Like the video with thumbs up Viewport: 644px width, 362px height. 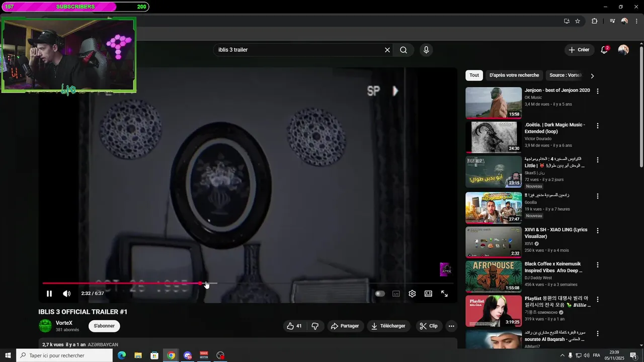click(294, 326)
